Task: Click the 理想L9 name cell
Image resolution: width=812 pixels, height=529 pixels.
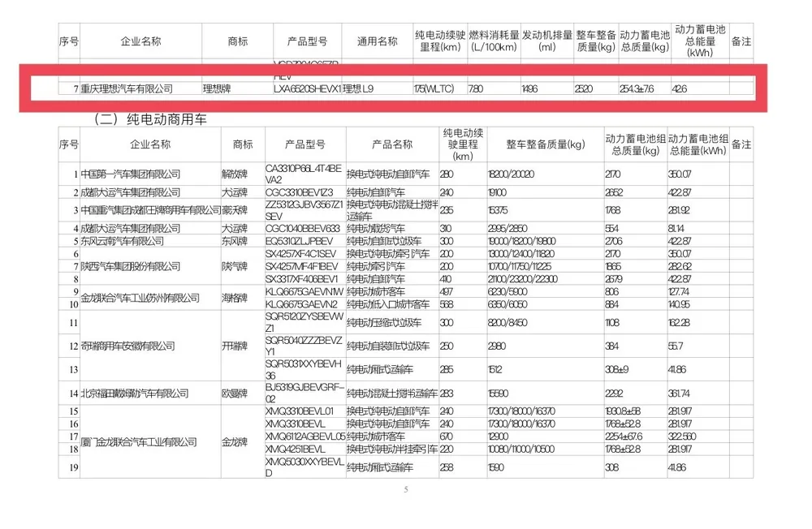Action: (358, 89)
